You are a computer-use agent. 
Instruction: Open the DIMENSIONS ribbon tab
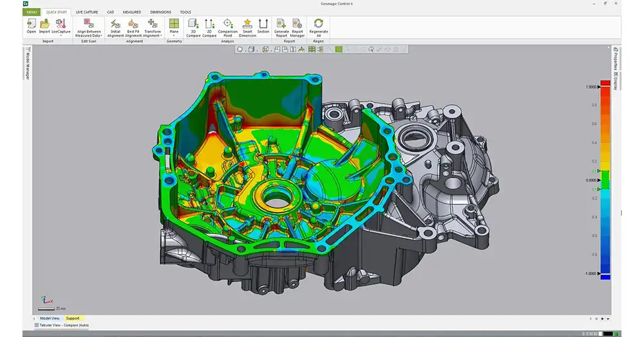160,12
